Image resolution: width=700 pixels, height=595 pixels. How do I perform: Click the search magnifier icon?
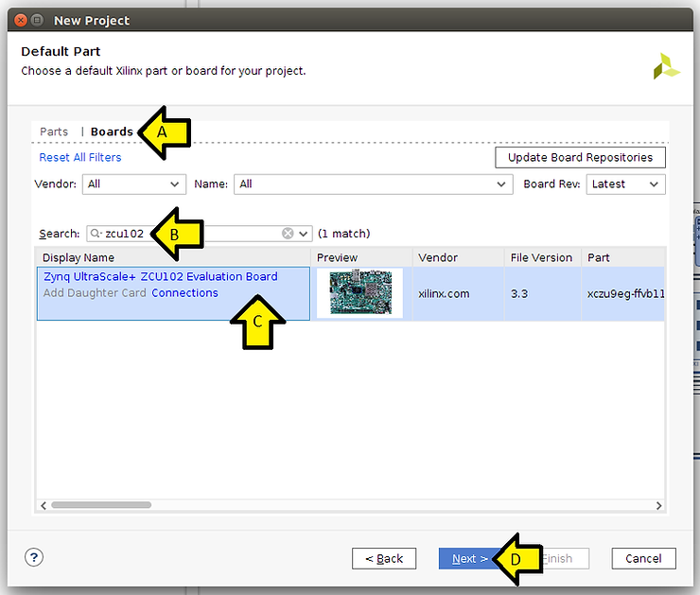[96, 234]
